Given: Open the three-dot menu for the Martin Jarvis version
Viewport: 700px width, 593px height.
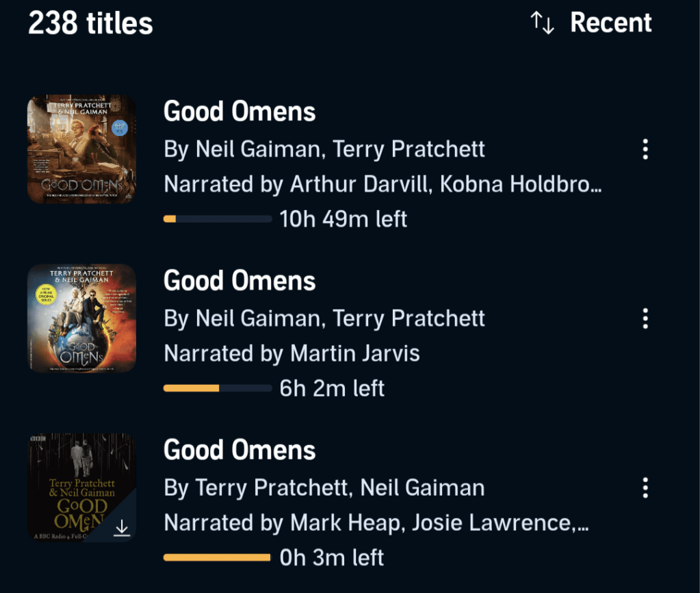Looking at the screenshot, I should click(x=645, y=318).
